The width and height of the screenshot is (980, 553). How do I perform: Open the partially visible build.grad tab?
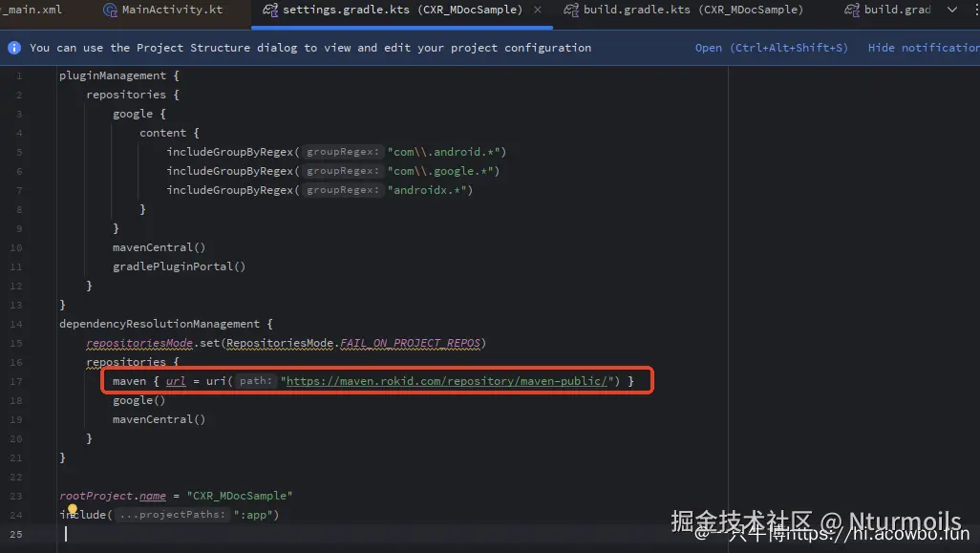point(898,10)
